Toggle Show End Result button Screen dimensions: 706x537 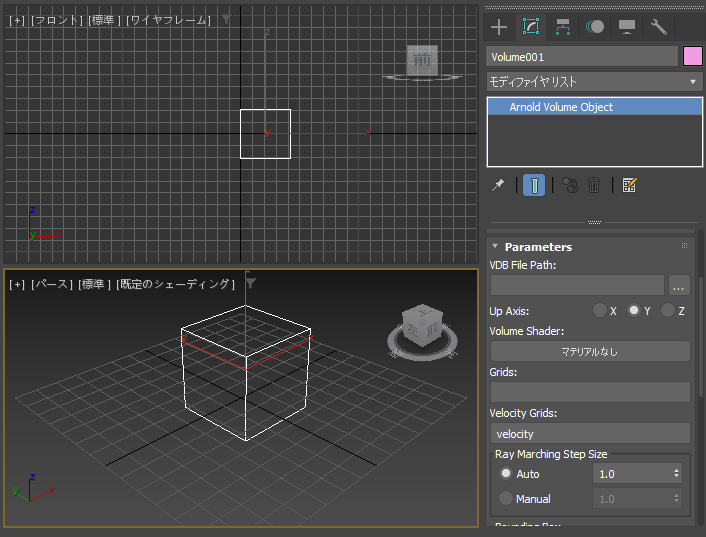pos(534,185)
